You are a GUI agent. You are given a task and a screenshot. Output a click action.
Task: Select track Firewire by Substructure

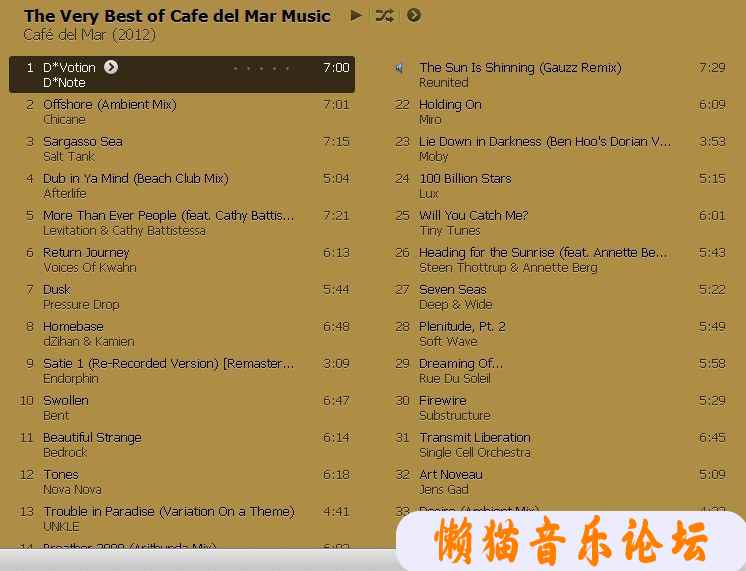559,408
